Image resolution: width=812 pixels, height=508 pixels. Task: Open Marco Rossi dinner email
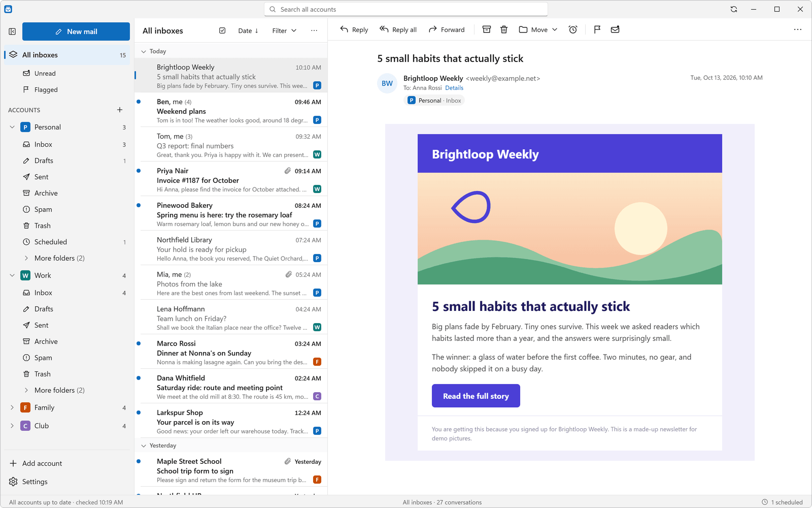231,352
